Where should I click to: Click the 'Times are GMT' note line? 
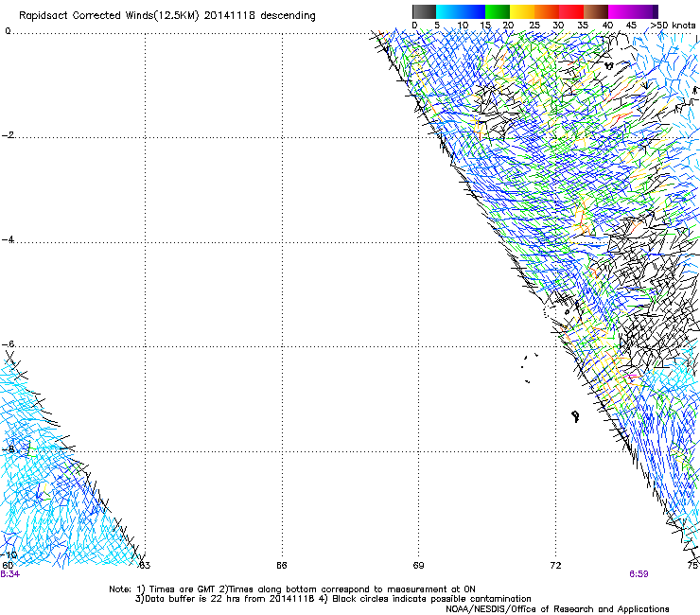[292, 589]
